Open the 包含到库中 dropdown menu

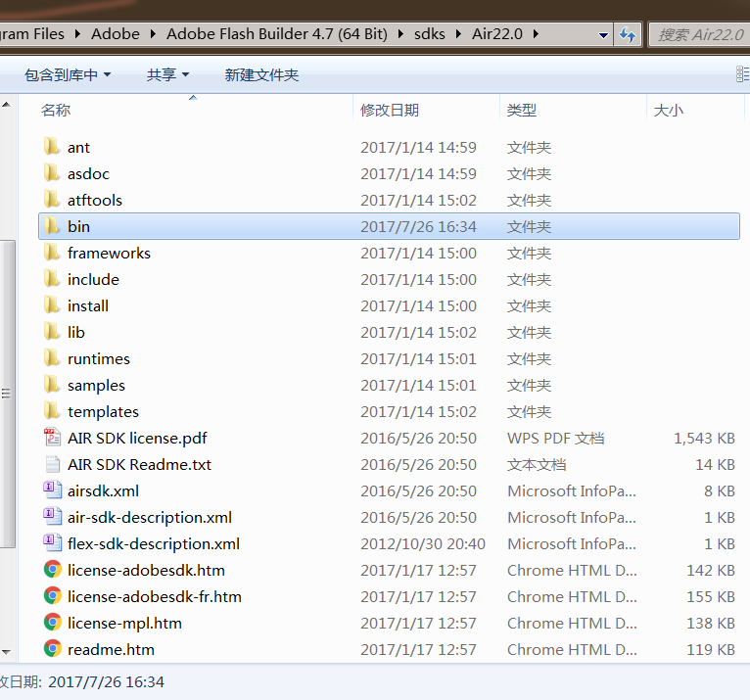[68, 74]
